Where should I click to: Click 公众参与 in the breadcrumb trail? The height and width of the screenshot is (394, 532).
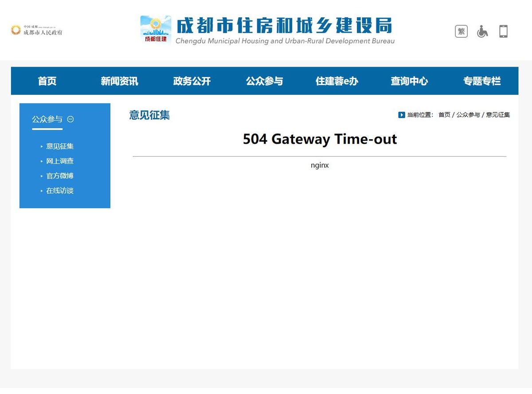468,115
